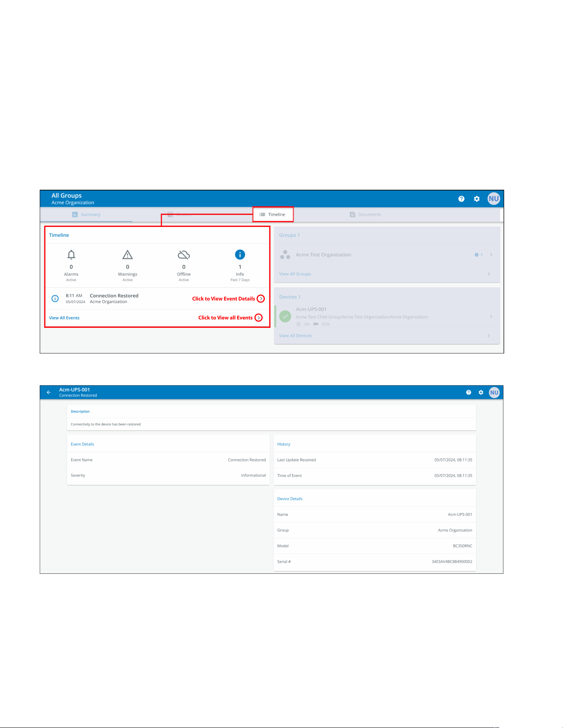Click the Informational severity value
Image resolution: width=563 pixels, height=728 pixels.
254,475
